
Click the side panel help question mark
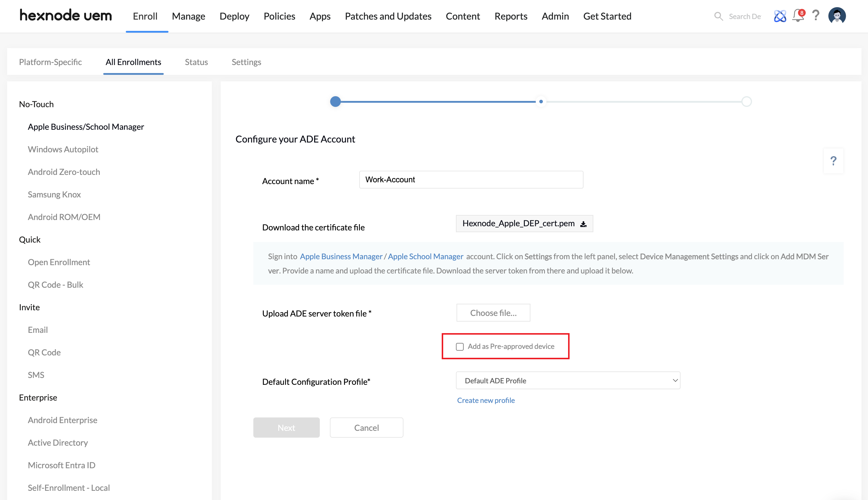(833, 161)
